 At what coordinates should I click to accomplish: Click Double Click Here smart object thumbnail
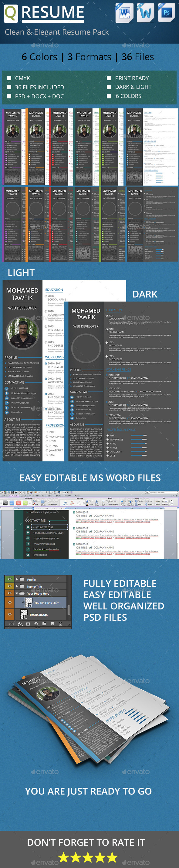point(29,603)
